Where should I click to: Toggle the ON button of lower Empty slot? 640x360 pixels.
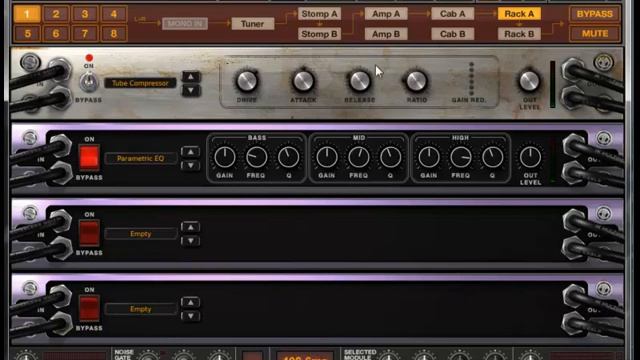point(89,308)
